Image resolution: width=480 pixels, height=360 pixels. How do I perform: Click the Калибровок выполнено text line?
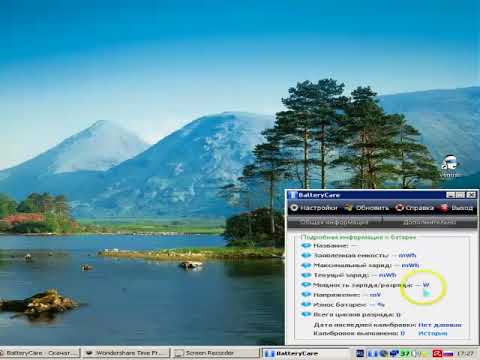click(359, 333)
